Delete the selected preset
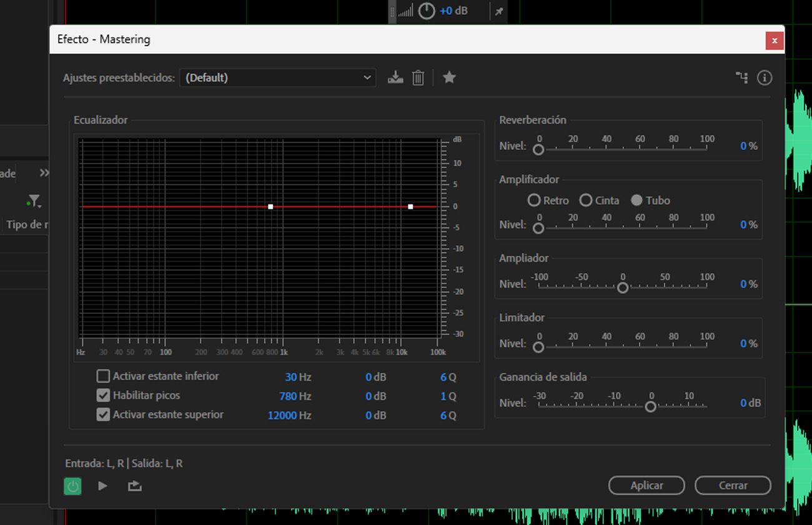 point(418,77)
